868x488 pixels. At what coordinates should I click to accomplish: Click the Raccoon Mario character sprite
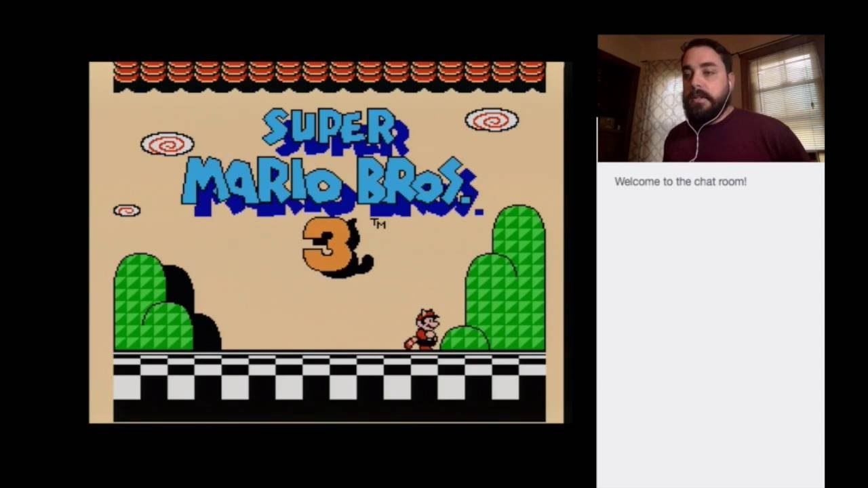(x=422, y=329)
